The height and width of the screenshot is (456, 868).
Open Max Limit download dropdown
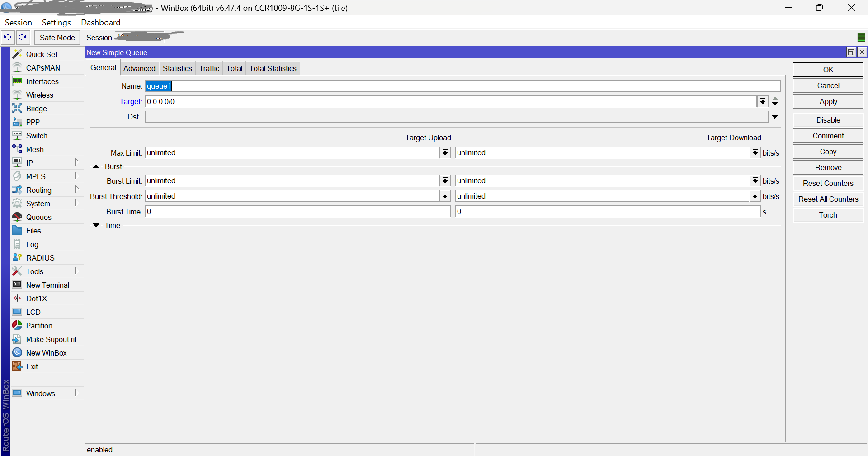(755, 153)
